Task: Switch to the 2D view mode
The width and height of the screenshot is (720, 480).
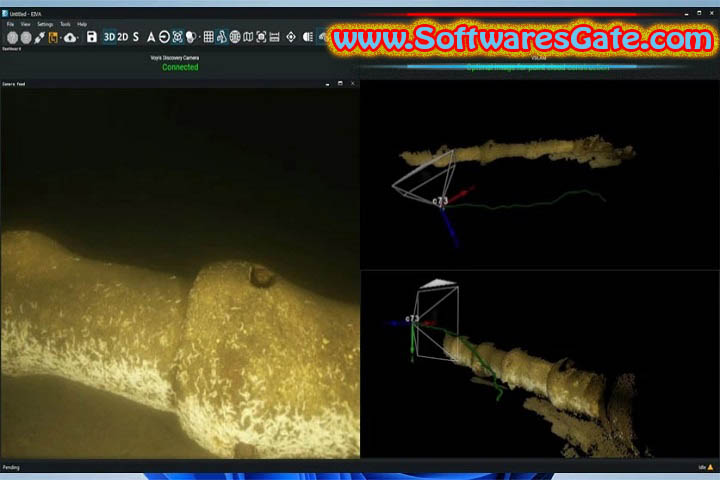Action: point(123,37)
